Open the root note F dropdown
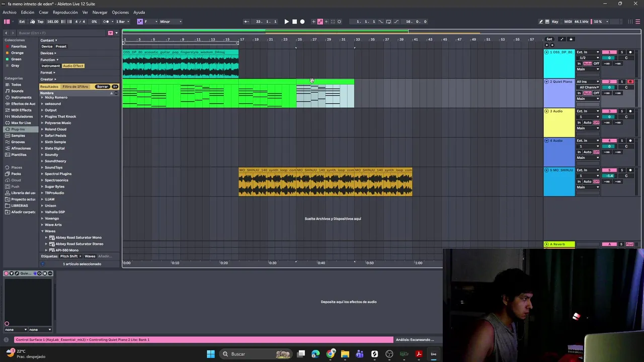This screenshot has width=644, height=362. coord(151,22)
